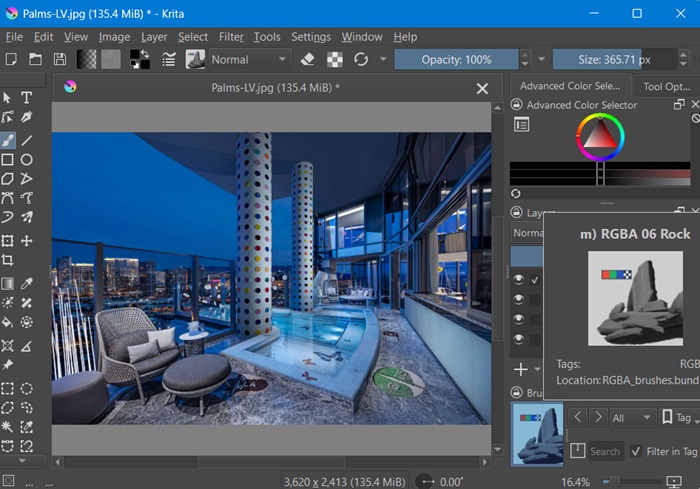Toggle preserve alpha checker icon
The width and height of the screenshot is (700, 489).
coord(335,59)
